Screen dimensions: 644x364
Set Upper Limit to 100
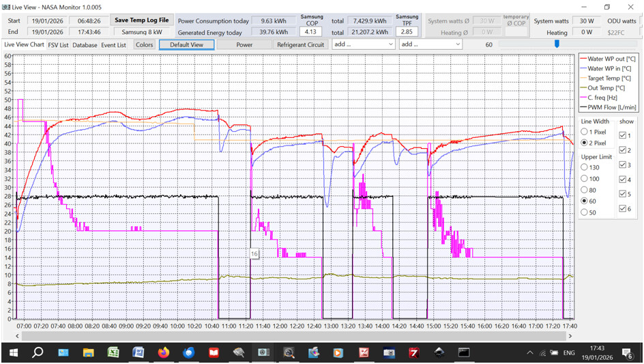[x=585, y=178]
